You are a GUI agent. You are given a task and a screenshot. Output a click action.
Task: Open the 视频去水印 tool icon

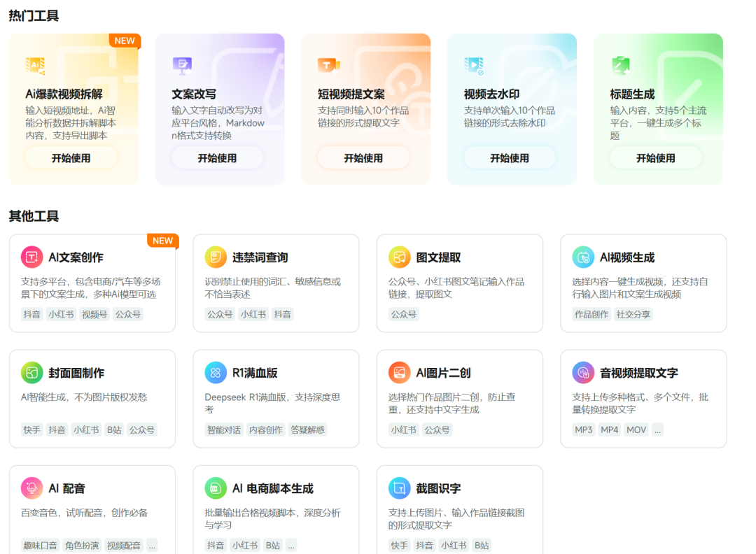[475, 64]
